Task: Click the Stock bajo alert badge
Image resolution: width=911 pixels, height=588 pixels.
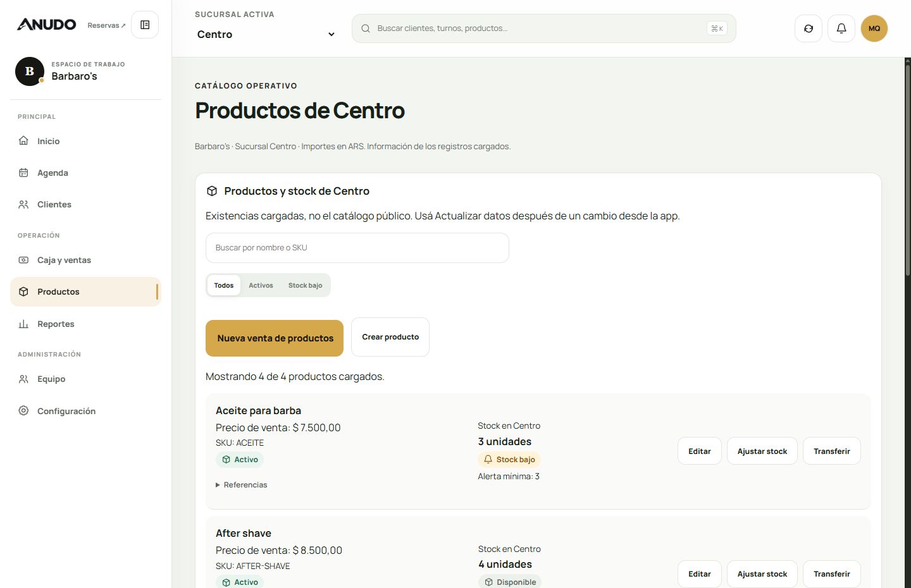Action: pos(509,460)
